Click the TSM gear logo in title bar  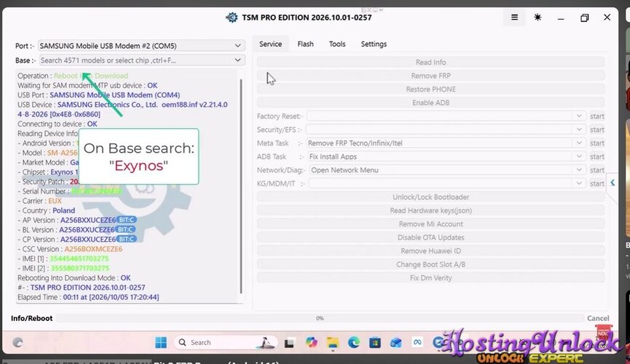[x=232, y=17]
